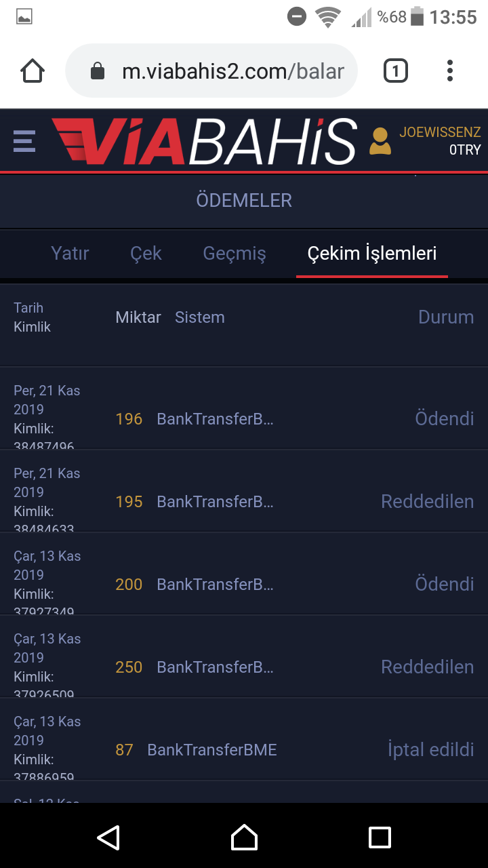Select the 196 withdrawal marked Ödendi
The image size is (488, 868).
click(244, 418)
